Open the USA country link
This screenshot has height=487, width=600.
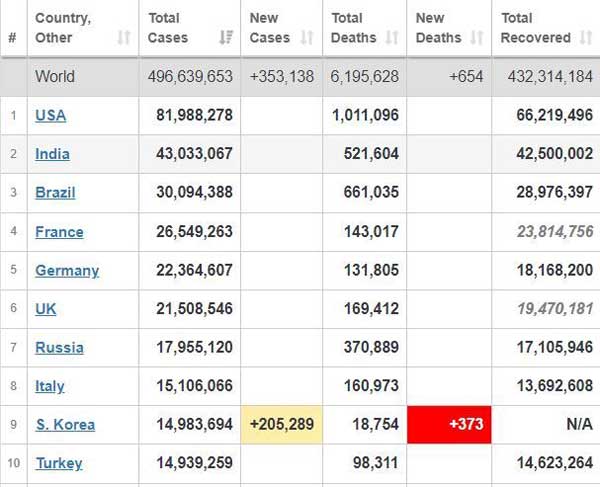50,115
